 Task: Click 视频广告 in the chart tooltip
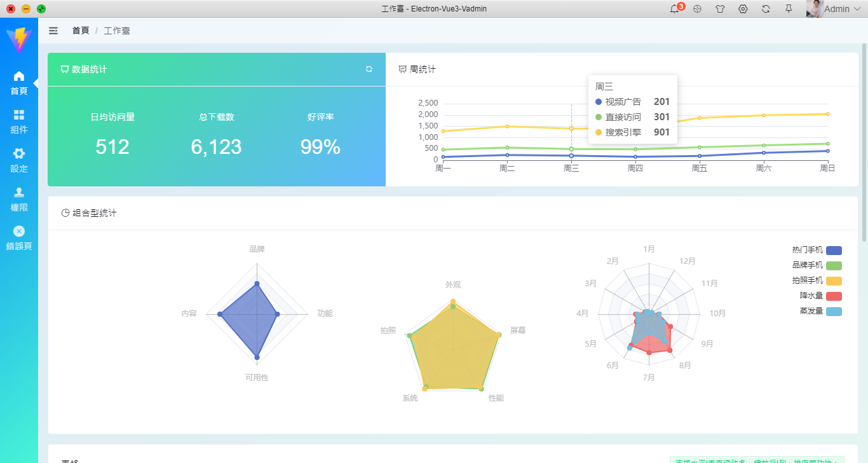(x=623, y=102)
